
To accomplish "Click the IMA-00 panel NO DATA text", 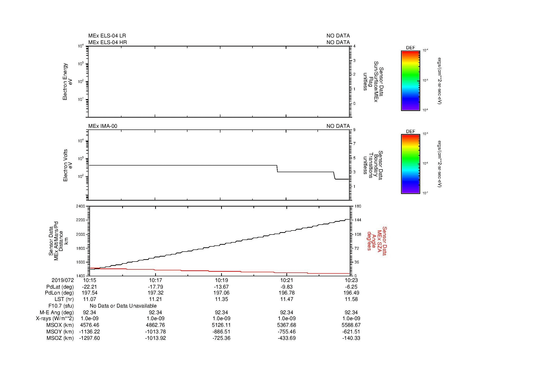I will point(338,126).
